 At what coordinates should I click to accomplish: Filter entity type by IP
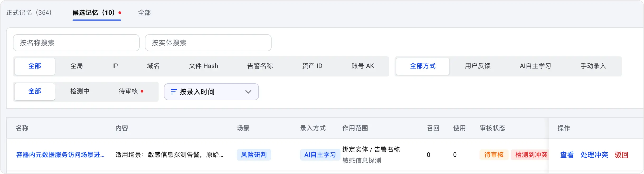coord(115,66)
